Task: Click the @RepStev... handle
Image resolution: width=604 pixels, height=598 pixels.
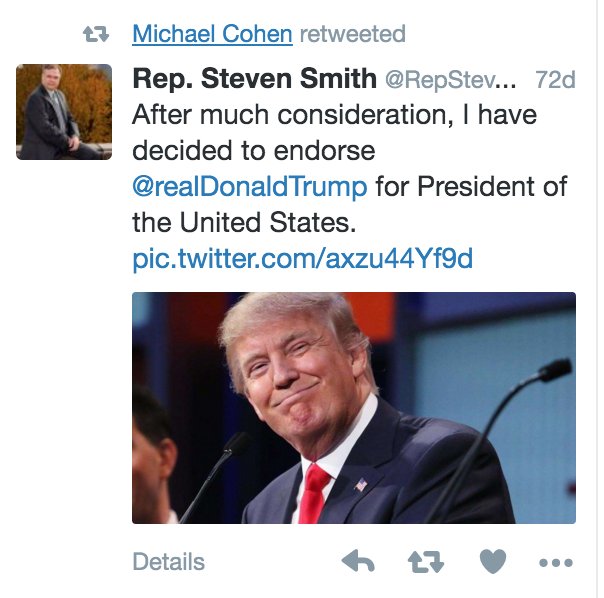Action: pos(450,80)
